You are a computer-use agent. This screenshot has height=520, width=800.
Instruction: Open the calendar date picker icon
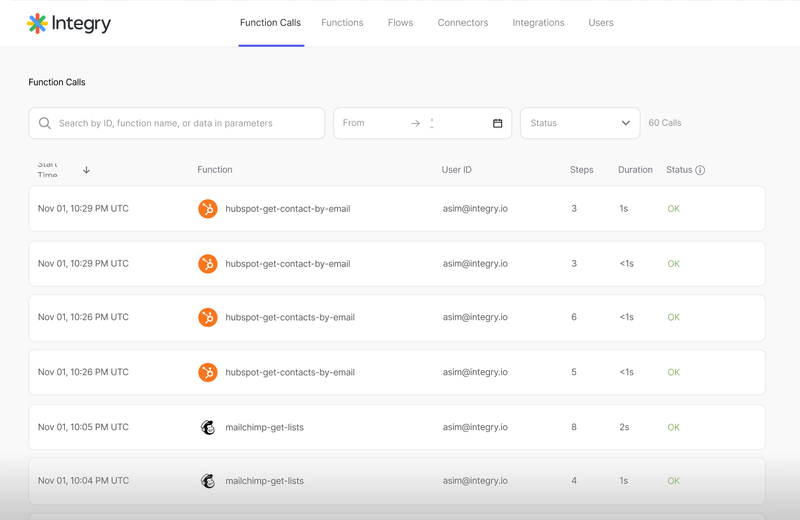point(497,123)
